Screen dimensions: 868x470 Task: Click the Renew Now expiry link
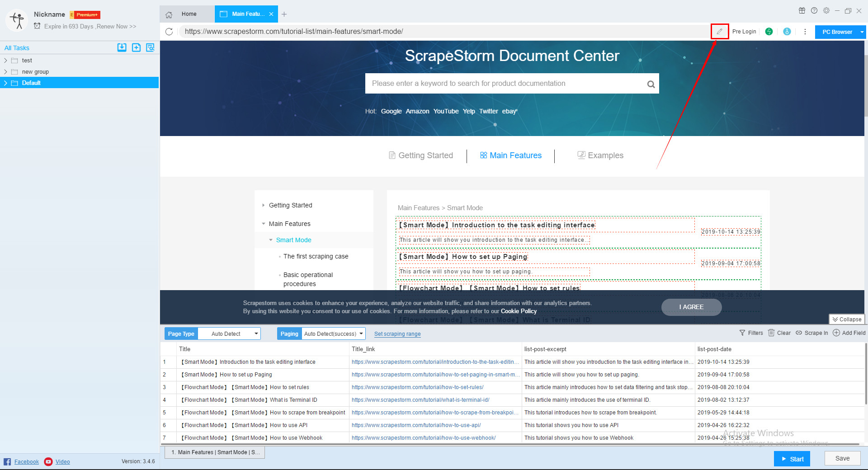coord(116,27)
